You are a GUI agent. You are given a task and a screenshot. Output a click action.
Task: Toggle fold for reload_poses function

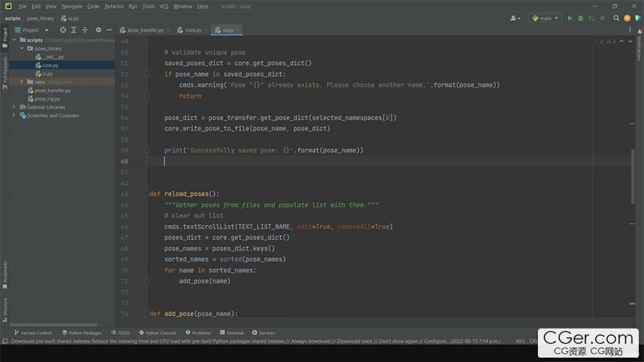pos(146,194)
